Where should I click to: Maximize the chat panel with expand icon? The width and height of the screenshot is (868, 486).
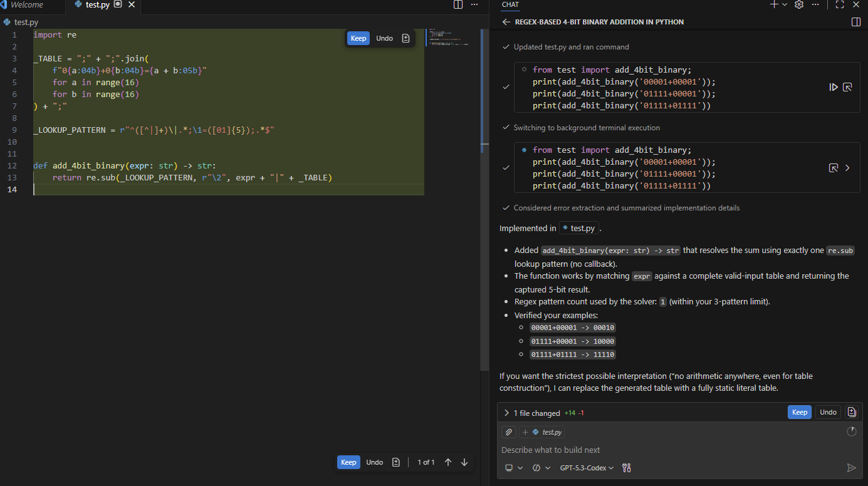(840, 4)
